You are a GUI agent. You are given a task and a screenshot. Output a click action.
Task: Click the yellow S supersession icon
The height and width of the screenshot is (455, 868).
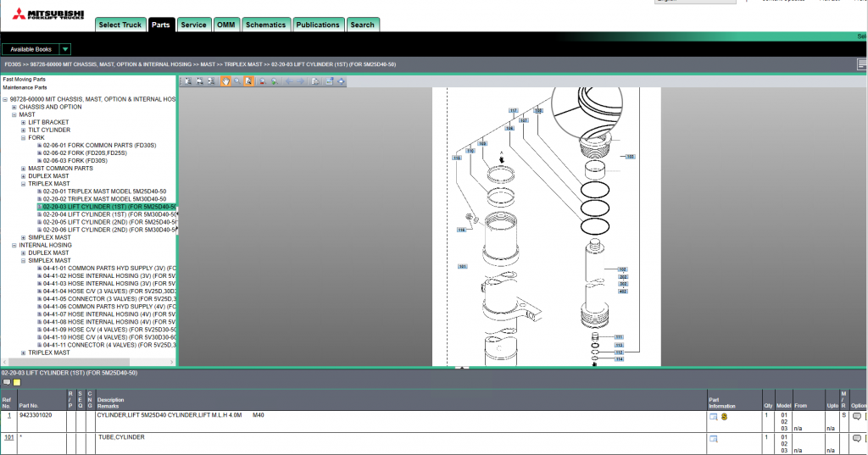coord(724,417)
